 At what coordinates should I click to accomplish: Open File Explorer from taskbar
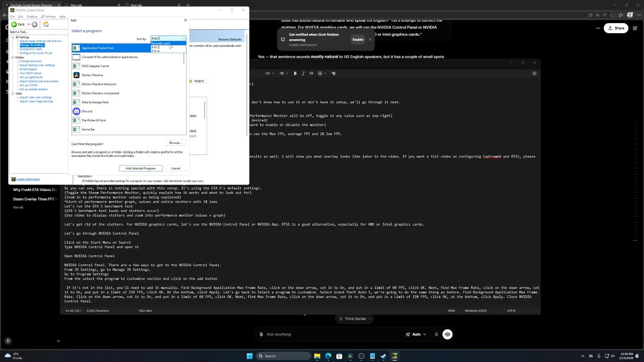[317, 356]
